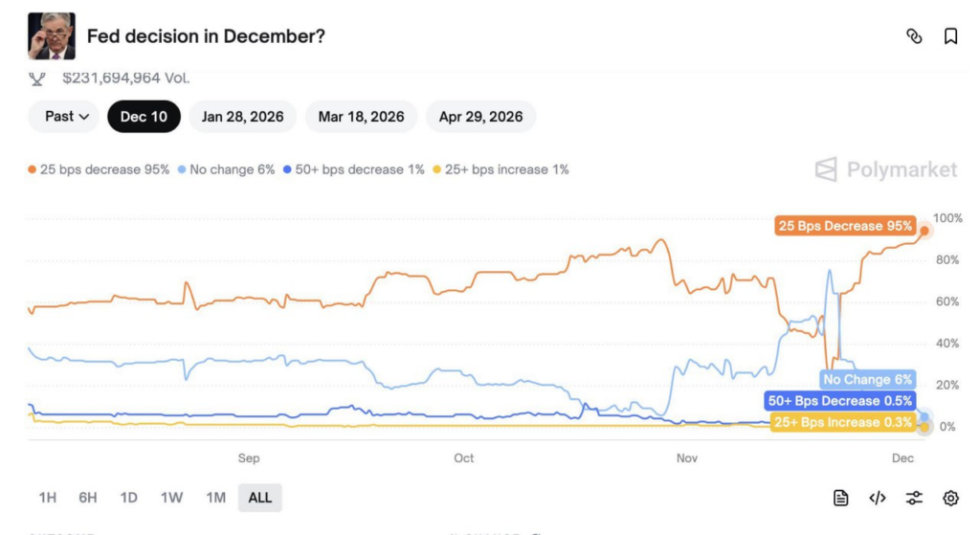Click the Fed chair thumbnail image
The width and height of the screenshot is (980, 535).
(x=52, y=36)
